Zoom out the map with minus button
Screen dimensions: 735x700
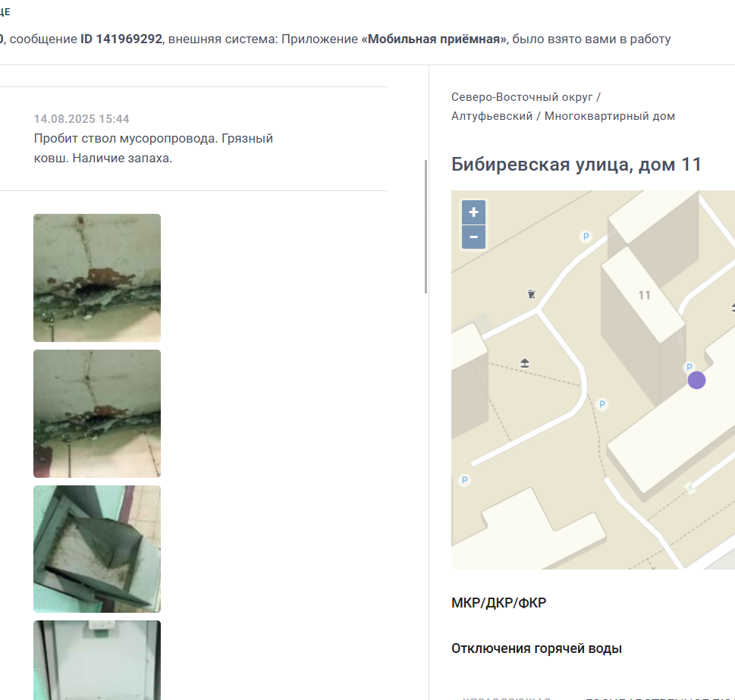pos(473,237)
